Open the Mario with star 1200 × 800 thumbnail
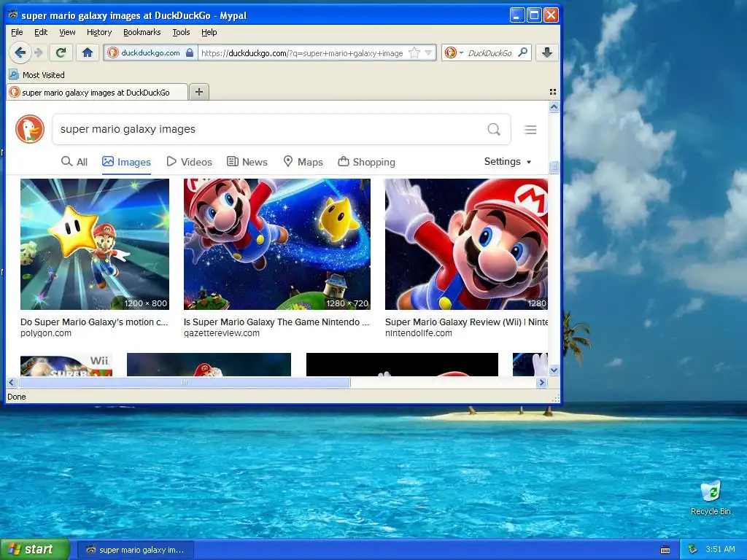 click(95, 244)
